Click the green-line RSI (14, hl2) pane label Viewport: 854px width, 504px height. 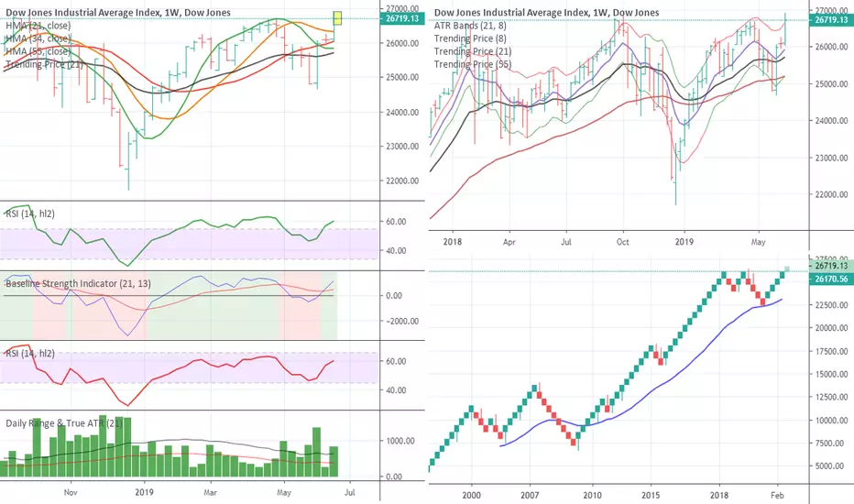[x=30, y=214]
